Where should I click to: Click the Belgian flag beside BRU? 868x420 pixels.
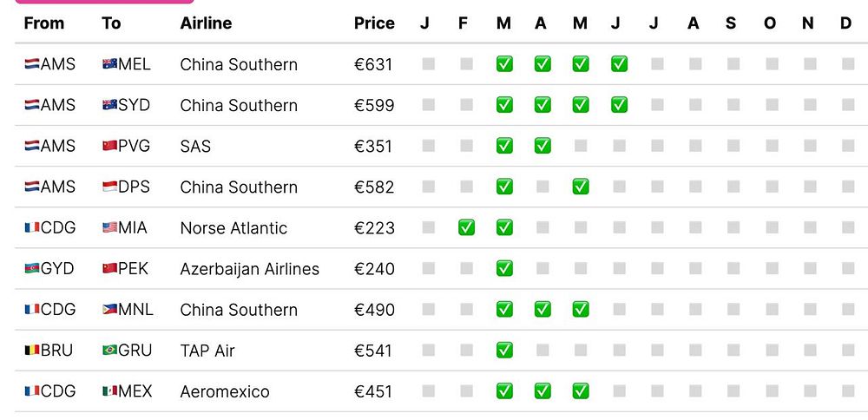(x=32, y=351)
